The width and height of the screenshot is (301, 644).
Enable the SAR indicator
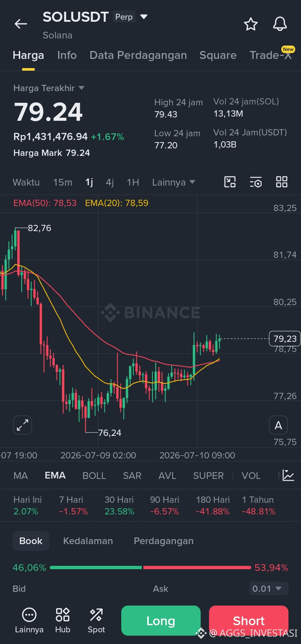[x=132, y=476]
